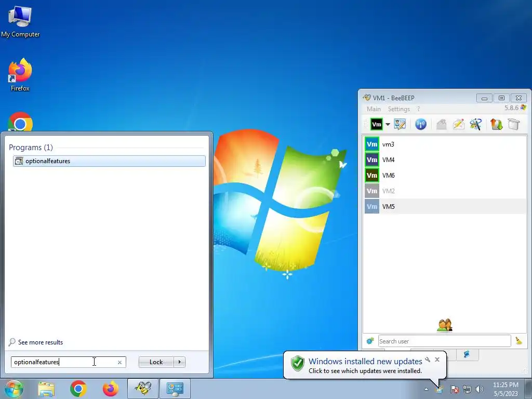Click the Vm user status avatar in BeeBEEP toolbar
This screenshot has width=532, height=399.
tap(376, 124)
